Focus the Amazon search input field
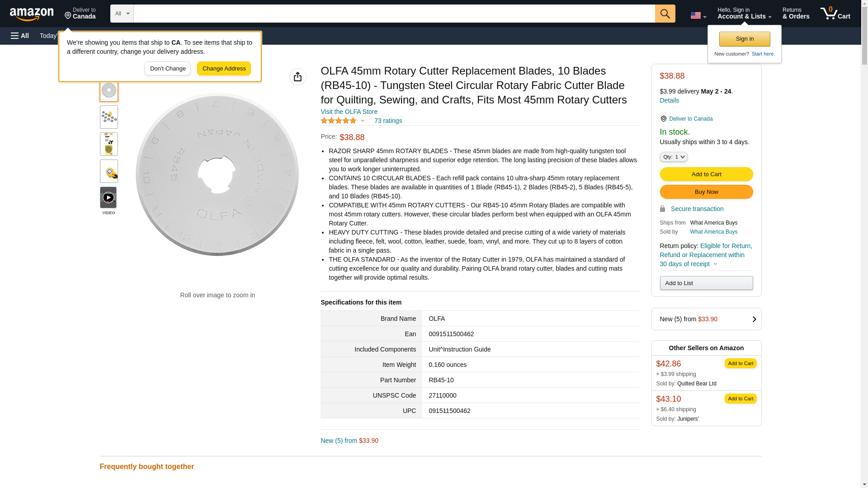 click(394, 14)
